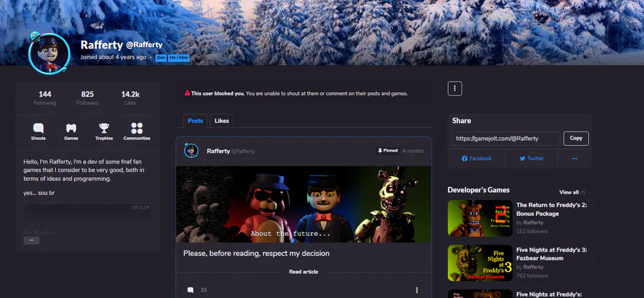Screen dimensions: 644x298
Task: Share profile on Facebook
Action: [x=477, y=159]
